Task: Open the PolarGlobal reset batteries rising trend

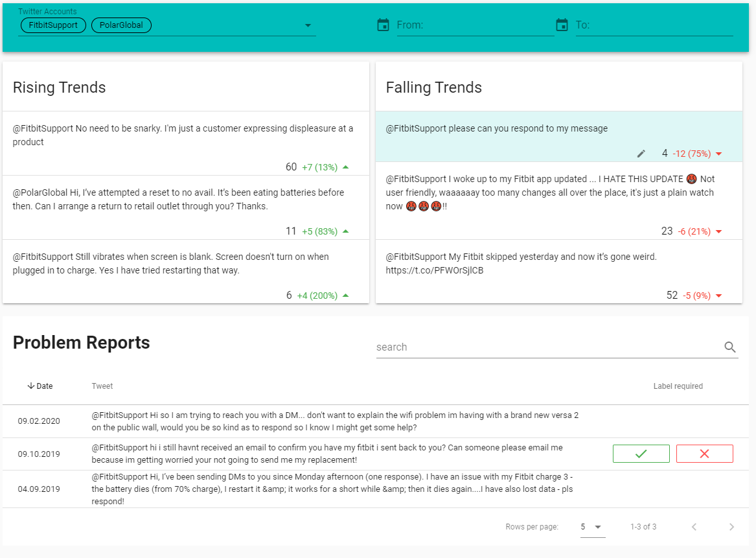Action: coord(186,207)
